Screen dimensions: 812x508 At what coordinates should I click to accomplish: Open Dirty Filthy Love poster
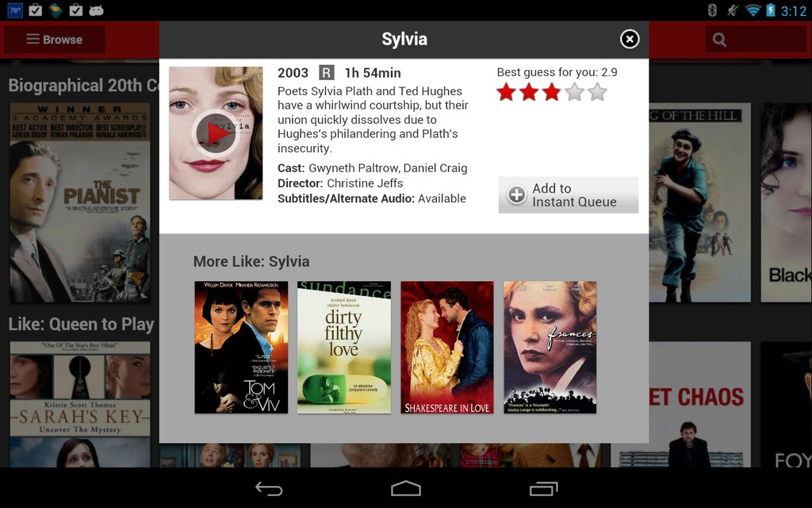(x=344, y=348)
